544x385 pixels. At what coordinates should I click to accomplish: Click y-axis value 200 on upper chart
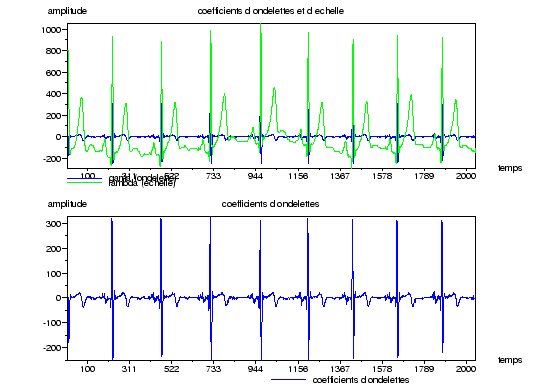pos(53,116)
